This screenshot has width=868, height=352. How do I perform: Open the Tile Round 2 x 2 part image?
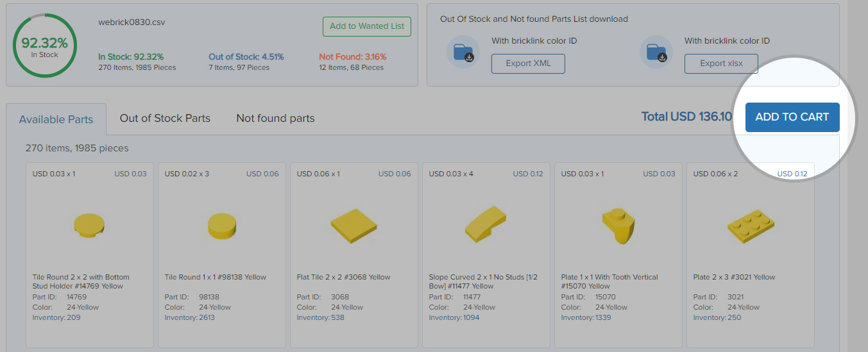pos(90,225)
